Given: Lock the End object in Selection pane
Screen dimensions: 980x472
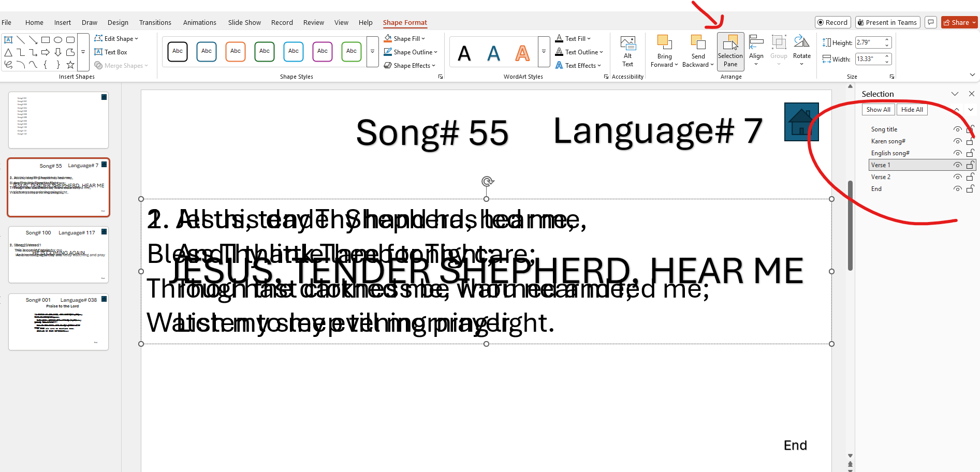Looking at the screenshot, I should point(970,189).
